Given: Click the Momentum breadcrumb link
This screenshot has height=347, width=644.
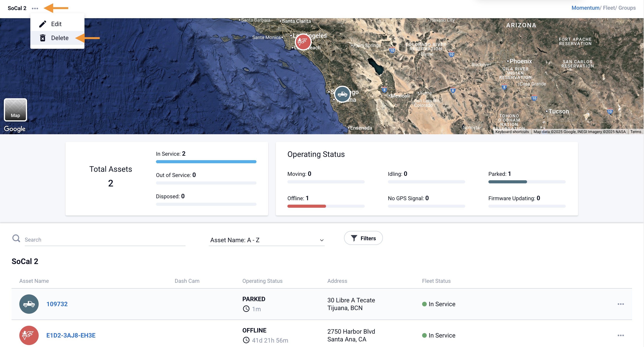Looking at the screenshot, I should click(585, 8).
